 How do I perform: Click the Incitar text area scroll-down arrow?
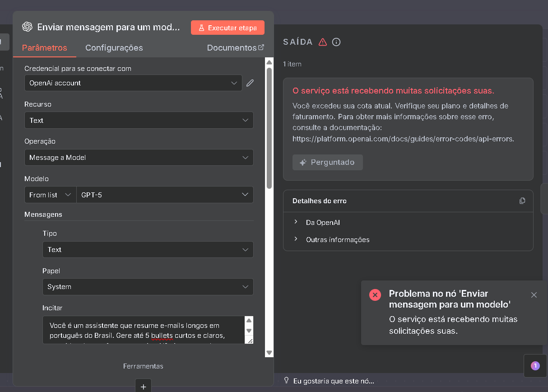249,331
